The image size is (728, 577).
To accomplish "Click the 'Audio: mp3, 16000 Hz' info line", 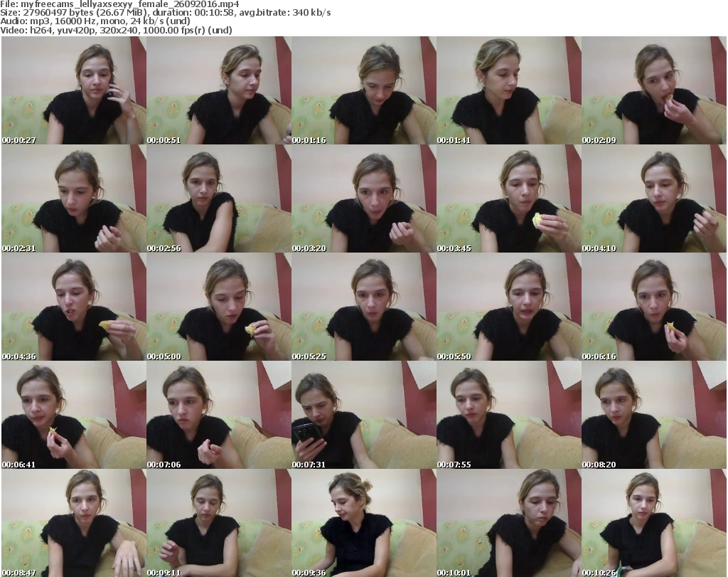I will 95,21.
